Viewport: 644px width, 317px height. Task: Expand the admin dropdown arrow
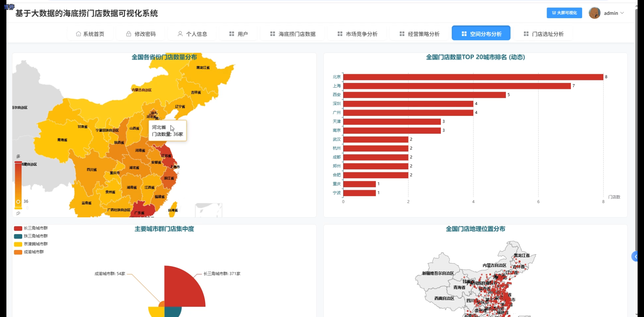[x=622, y=13]
